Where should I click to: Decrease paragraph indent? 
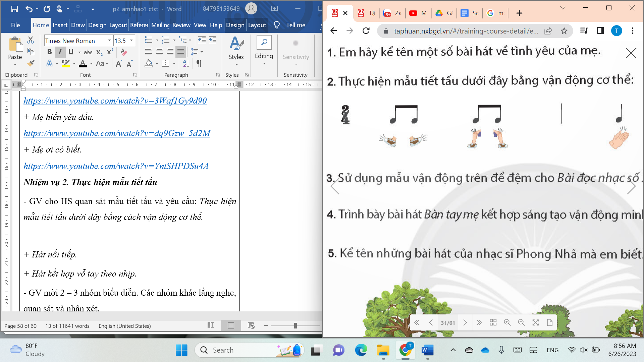click(x=202, y=40)
